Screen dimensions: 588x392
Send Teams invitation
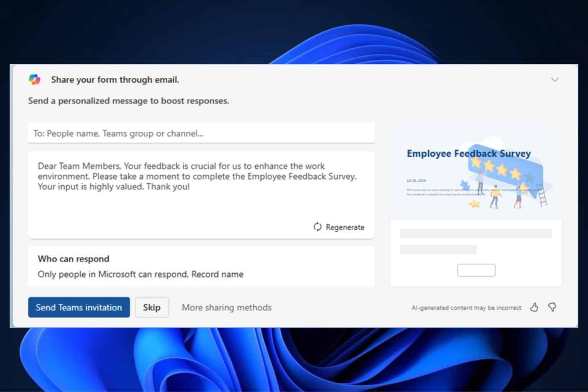tap(79, 307)
